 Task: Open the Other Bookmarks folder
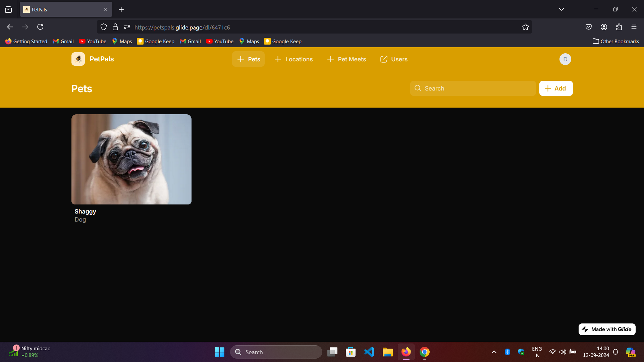[616, 41]
